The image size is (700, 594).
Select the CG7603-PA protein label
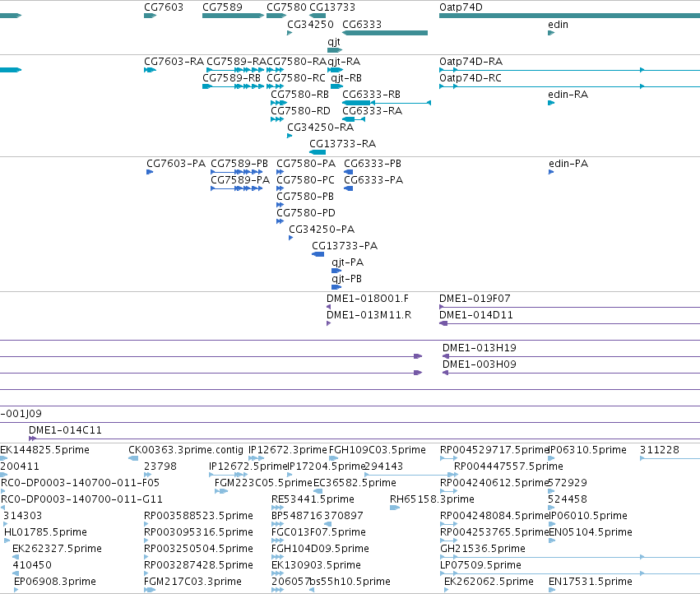pos(176,164)
